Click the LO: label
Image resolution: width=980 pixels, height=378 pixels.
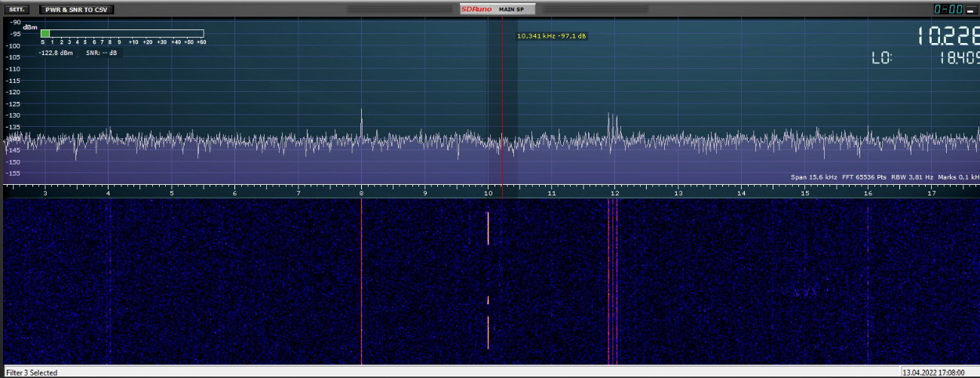coord(882,58)
